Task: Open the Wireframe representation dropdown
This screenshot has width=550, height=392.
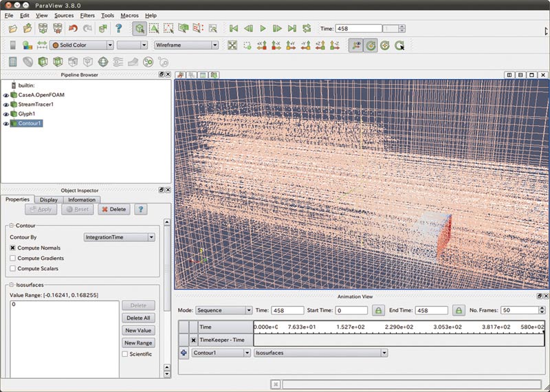Action: coord(186,45)
